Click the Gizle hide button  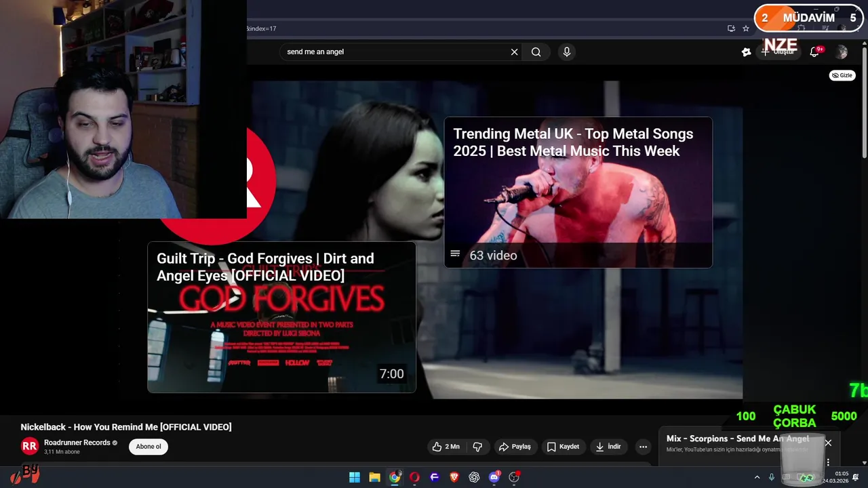point(842,75)
